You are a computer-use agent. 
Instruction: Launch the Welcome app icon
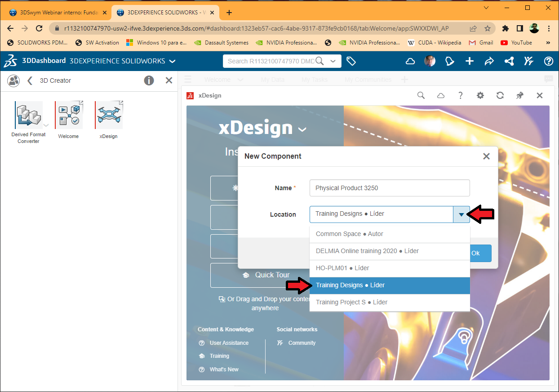tap(69, 115)
